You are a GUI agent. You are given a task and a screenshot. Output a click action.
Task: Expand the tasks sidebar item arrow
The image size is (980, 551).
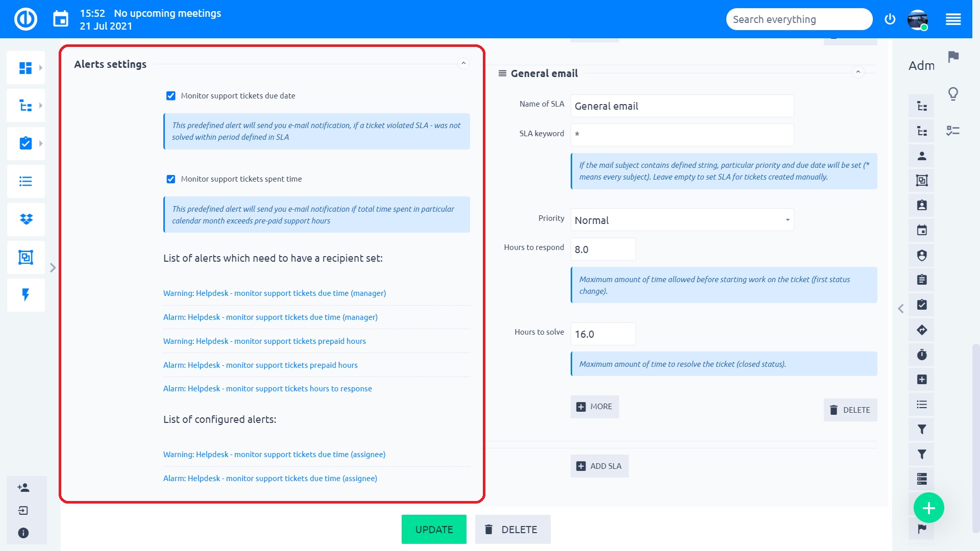click(41, 143)
